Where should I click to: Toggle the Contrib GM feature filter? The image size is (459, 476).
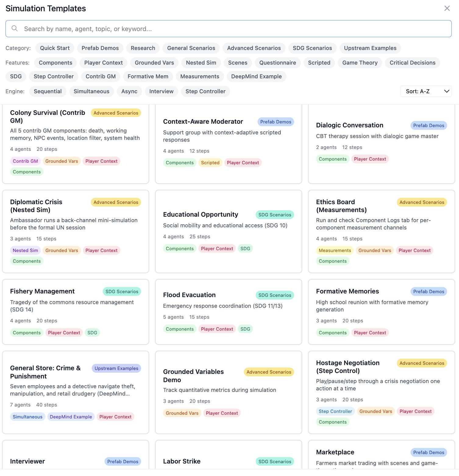pyautogui.click(x=101, y=76)
